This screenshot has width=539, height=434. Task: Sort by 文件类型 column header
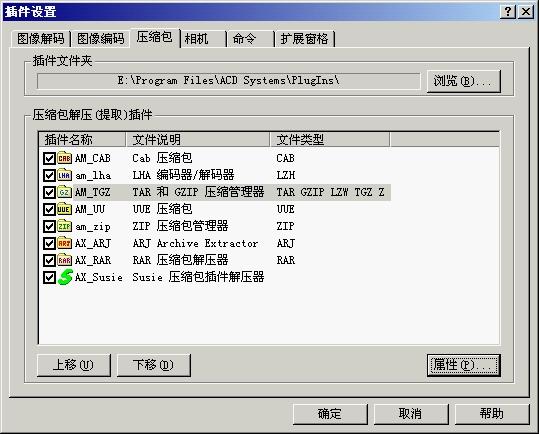tap(329, 140)
